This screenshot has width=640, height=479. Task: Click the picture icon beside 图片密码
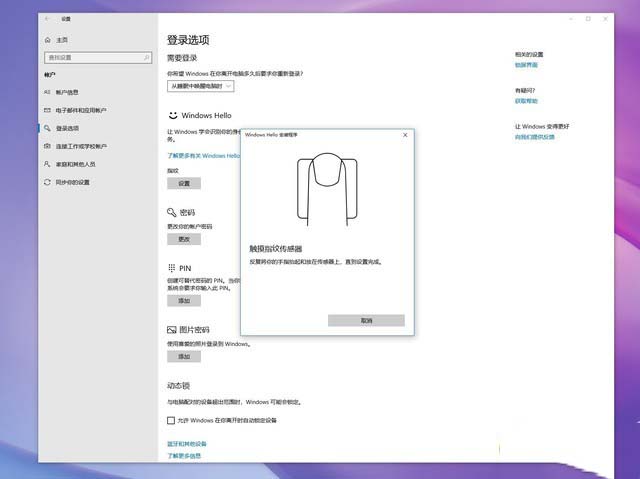pos(171,330)
